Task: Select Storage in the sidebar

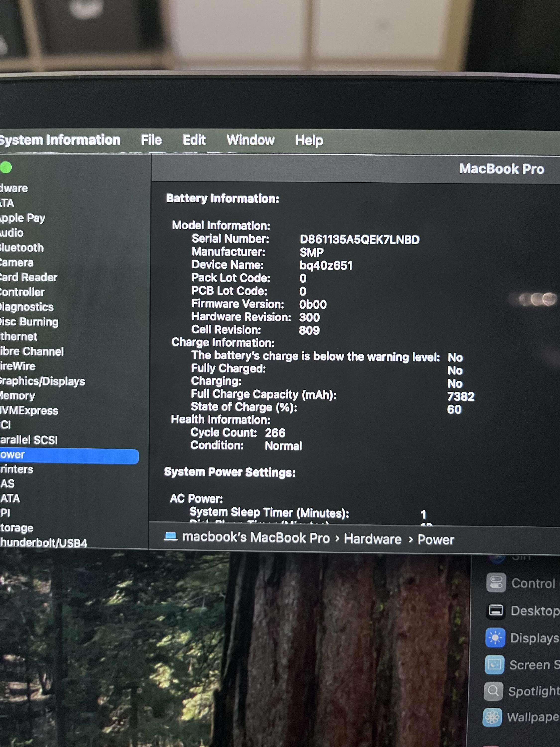Action: tap(16, 528)
